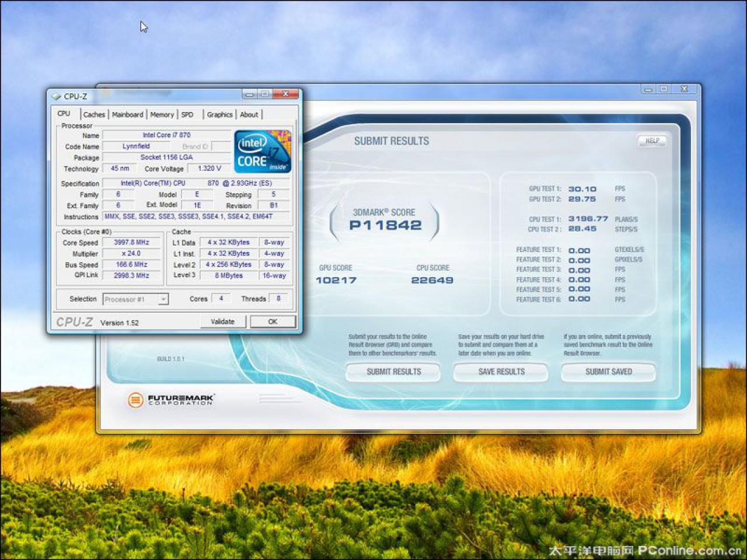Click the CPU Test 2 result '28.45'
Viewport: 747px width, 560px height.
582,229
